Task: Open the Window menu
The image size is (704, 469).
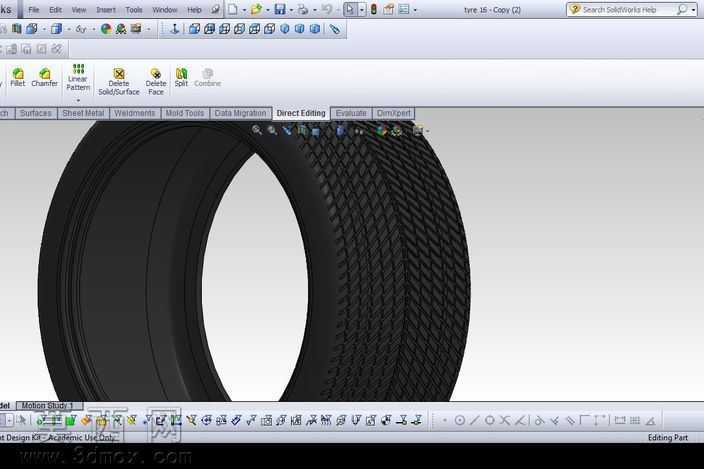Action: 165,9
